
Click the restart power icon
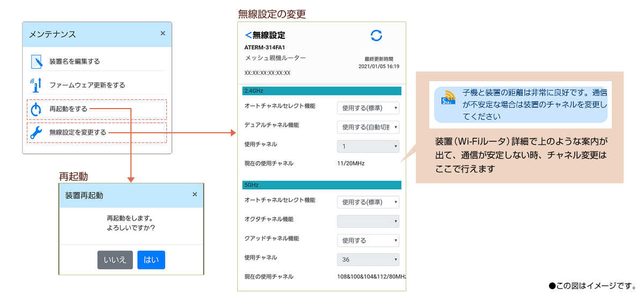coord(36,110)
